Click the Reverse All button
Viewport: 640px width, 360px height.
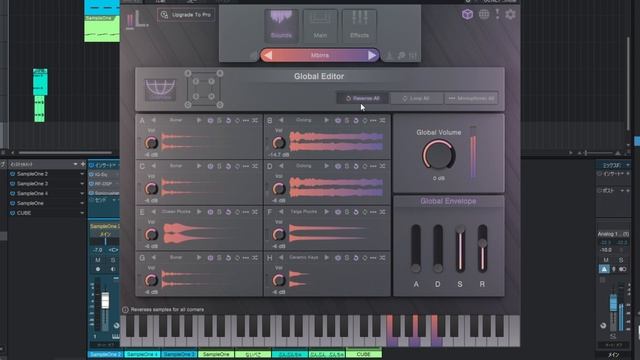[x=362, y=98]
